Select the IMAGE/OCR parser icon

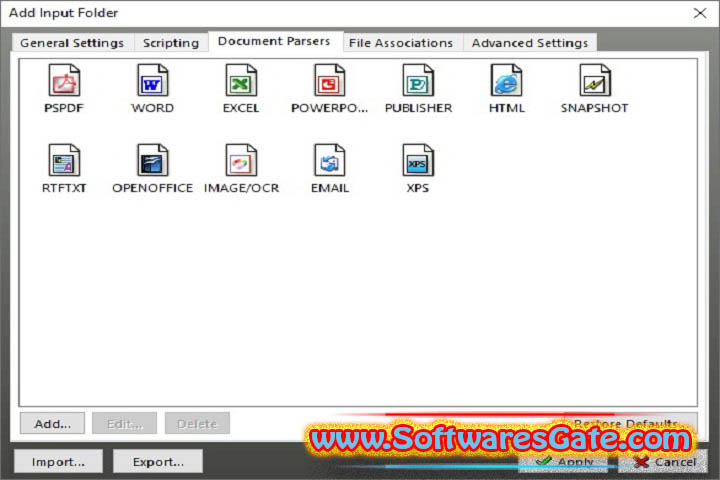point(241,160)
